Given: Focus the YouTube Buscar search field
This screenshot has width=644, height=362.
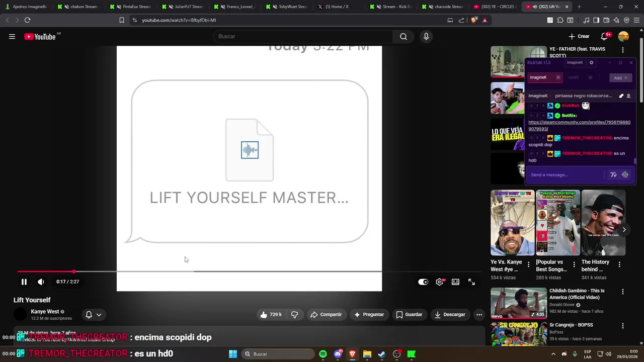Looking at the screenshot, I should pyautogui.click(x=303, y=36).
